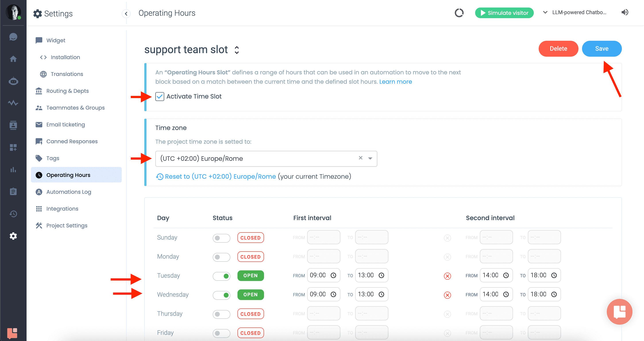Open the bot icon in left rail
The height and width of the screenshot is (341, 644).
[13, 81]
